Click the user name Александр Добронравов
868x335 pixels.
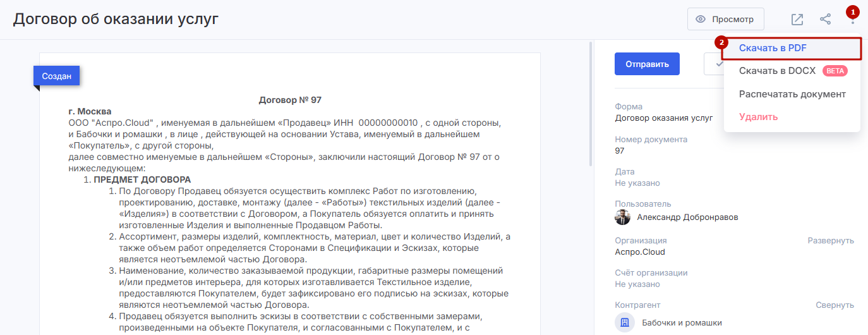pos(687,217)
